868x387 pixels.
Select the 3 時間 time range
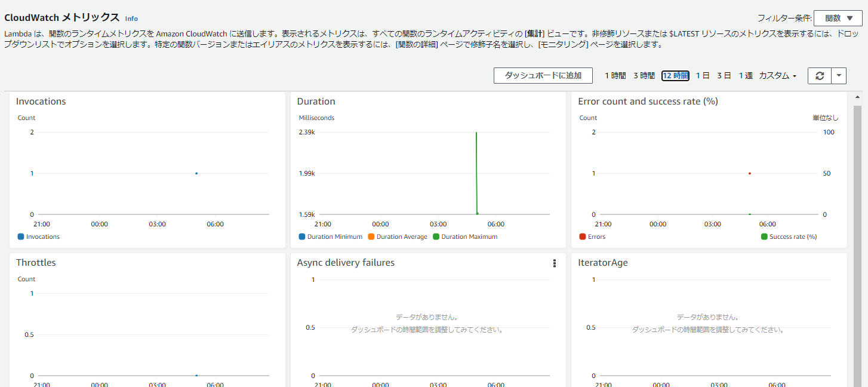(644, 76)
